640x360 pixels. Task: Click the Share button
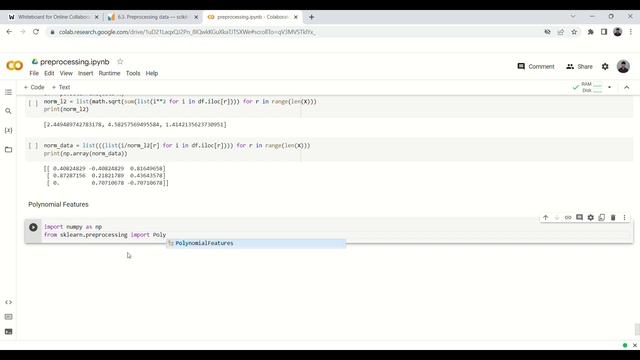pos(579,67)
